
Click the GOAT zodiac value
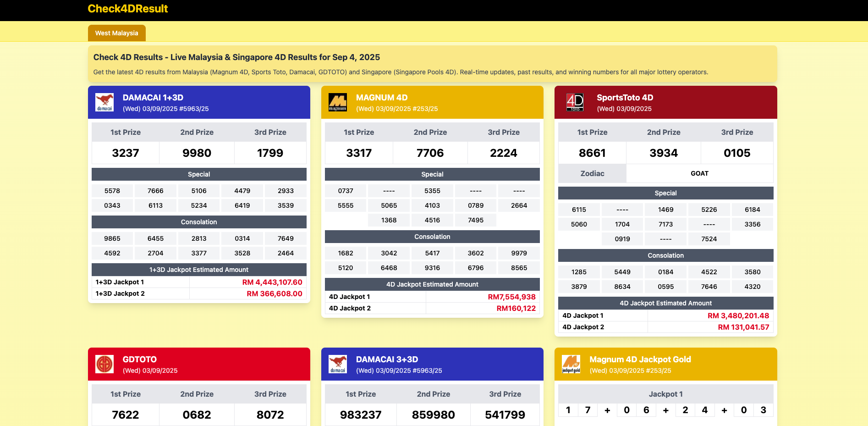(699, 173)
